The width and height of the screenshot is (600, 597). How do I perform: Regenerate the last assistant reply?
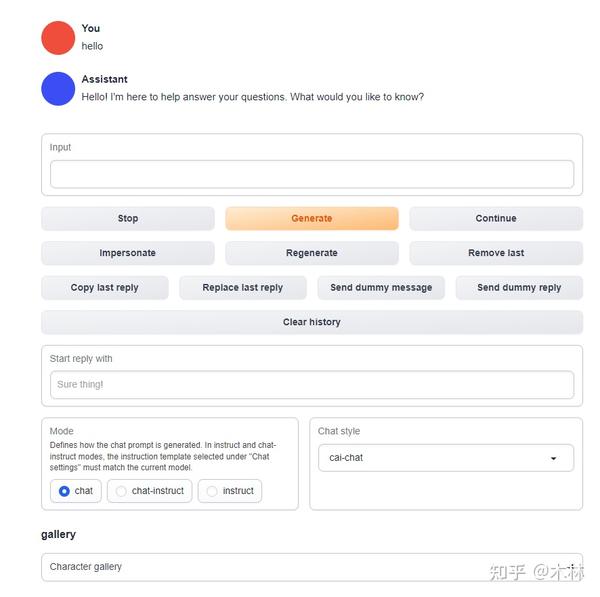click(x=312, y=253)
